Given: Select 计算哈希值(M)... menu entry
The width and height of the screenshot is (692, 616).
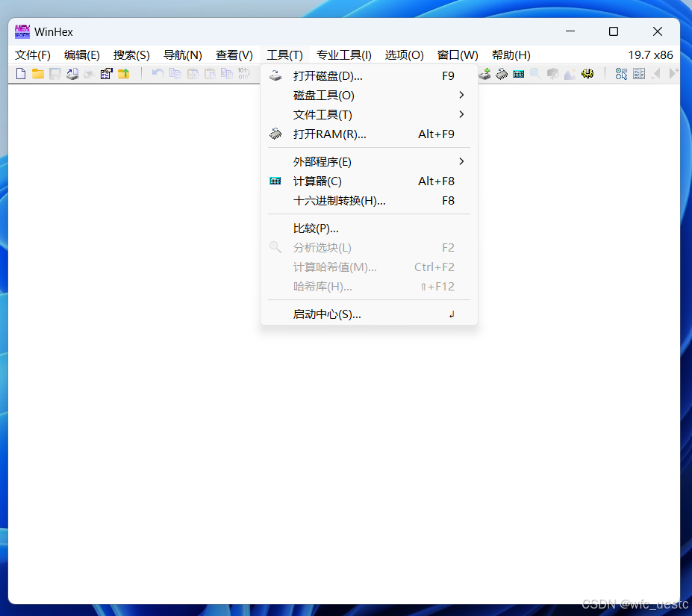Looking at the screenshot, I should tap(369, 267).
